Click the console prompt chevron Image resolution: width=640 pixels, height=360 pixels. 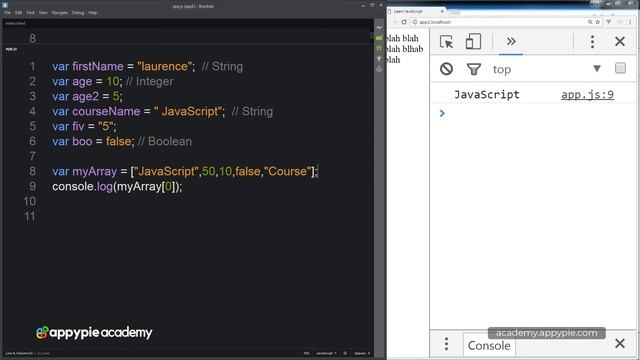tap(442, 113)
